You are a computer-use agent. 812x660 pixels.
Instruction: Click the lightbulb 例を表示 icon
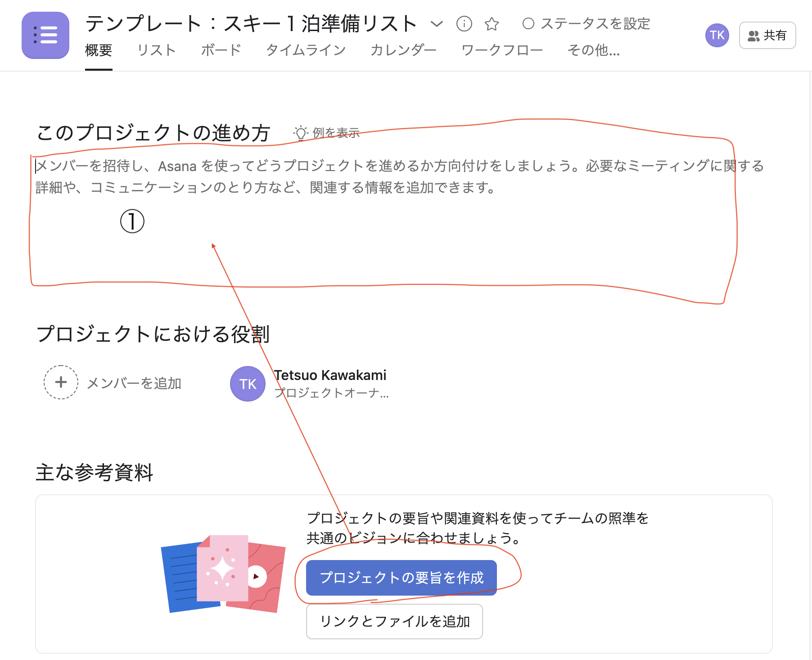(x=300, y=133)
